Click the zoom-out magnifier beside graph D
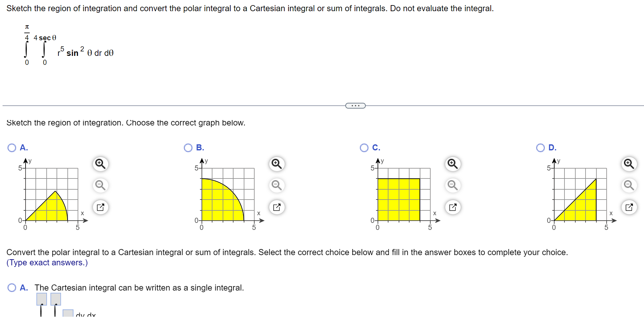This screenshot has width=644, height=318. pos(629,185)
